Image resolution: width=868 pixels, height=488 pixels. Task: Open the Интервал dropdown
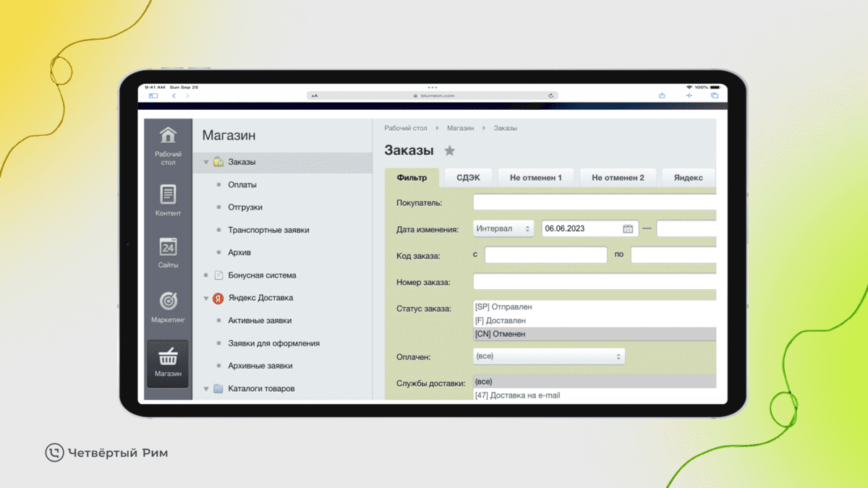click(503, 228)
